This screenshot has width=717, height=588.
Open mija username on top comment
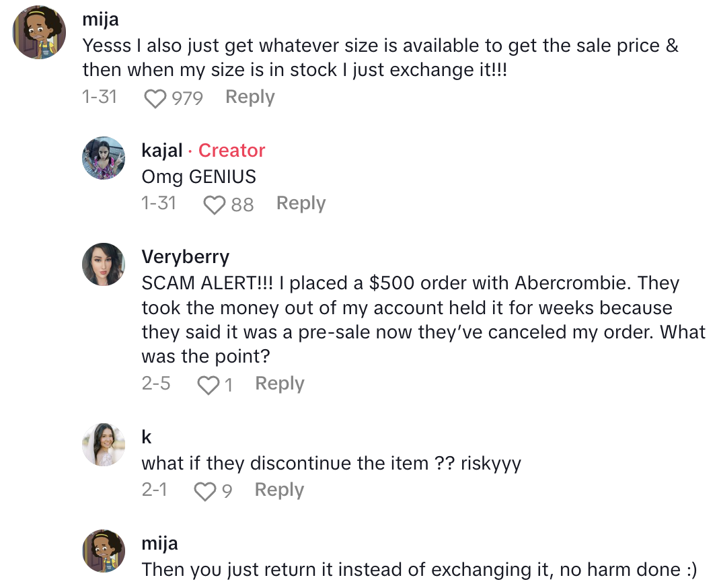coord(100,20)
